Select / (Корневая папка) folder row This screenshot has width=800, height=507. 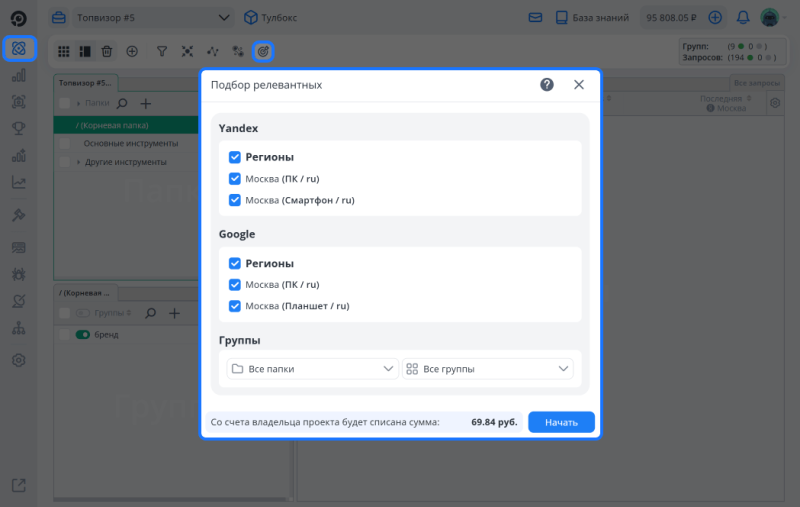tap(126, 125)
